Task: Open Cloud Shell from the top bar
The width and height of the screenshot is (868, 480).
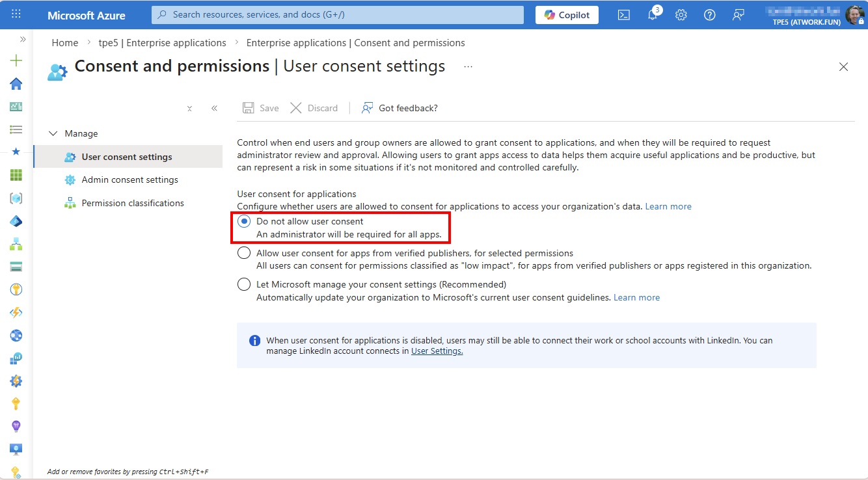Action: [x=623, y=15]
